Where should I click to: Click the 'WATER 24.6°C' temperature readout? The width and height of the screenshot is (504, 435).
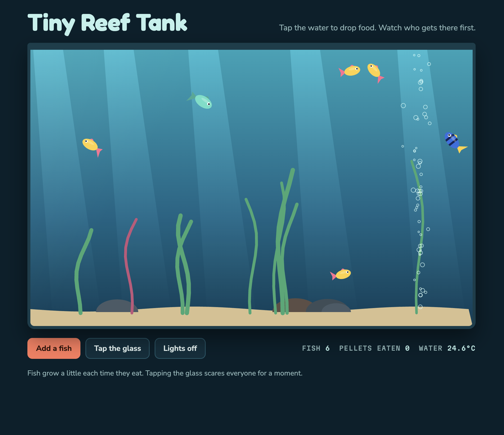(447, 348)
